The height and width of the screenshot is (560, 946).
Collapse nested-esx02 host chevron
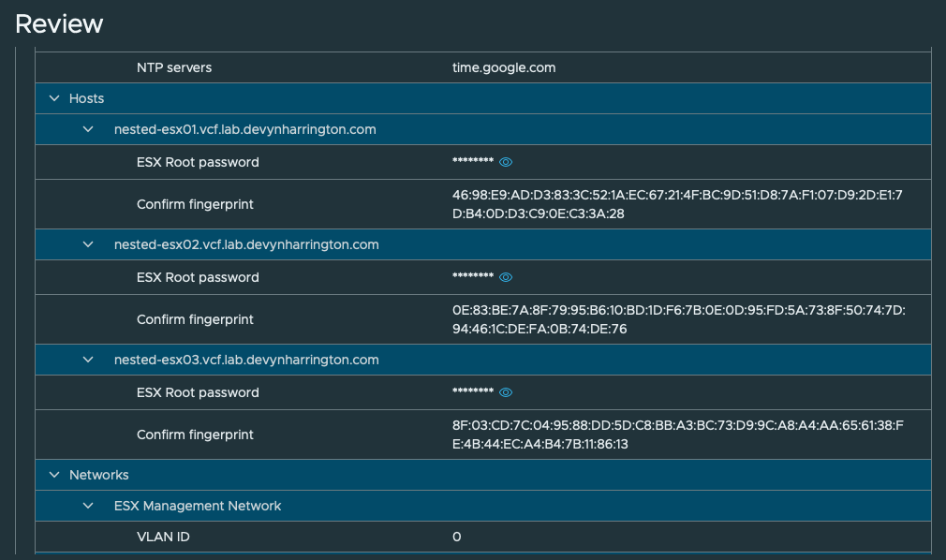88,244
